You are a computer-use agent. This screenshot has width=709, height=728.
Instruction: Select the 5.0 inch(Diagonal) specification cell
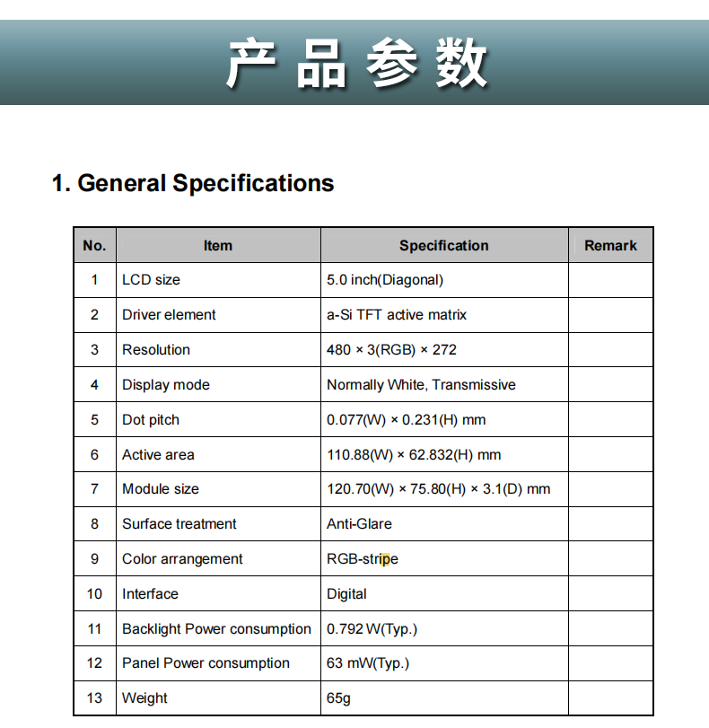tap(385, 280)
